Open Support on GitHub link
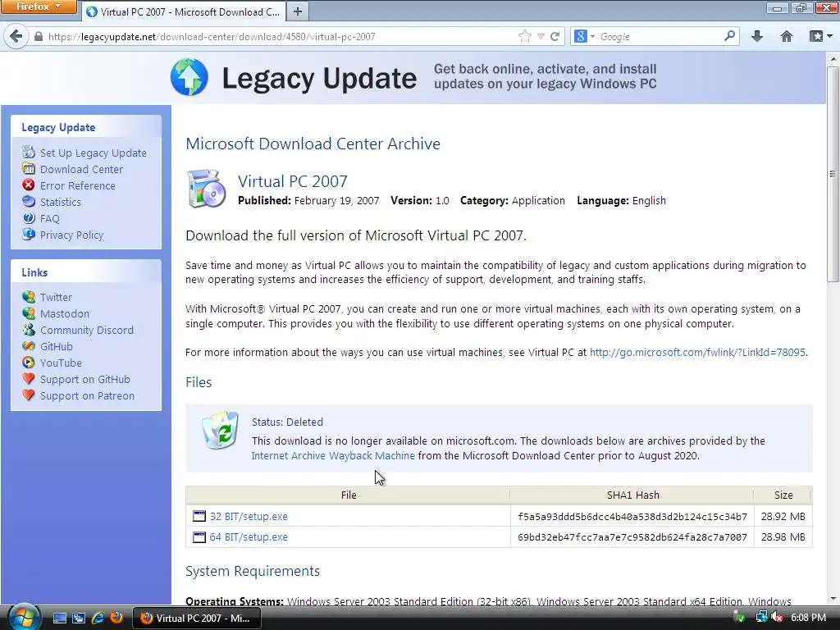This screenshot has width=840, height=630. point(85,379)
